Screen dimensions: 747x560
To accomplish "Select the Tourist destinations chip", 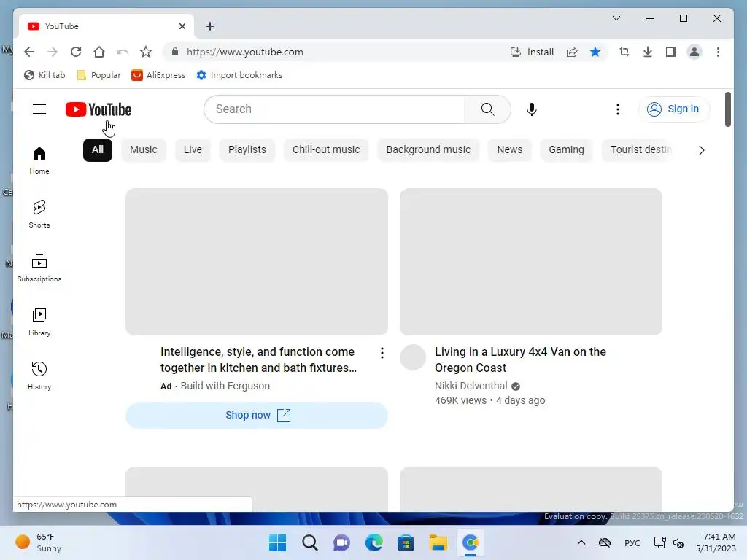I will pyautogui.click(x=638, y=150).
